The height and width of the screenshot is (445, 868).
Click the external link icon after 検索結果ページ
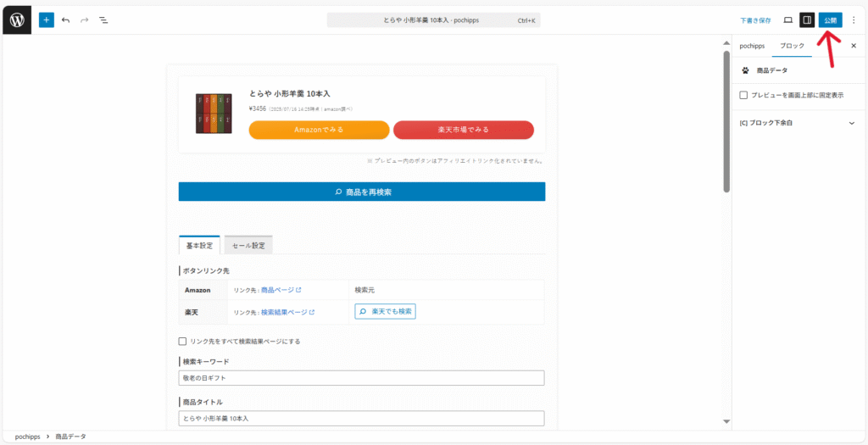pos(312,312)
